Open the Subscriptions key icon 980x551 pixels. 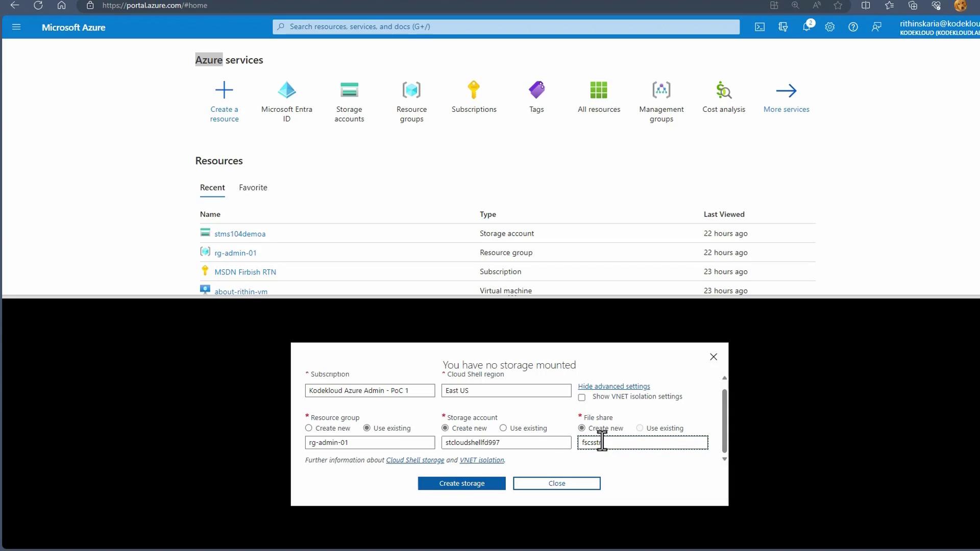pyautogui.click(x=474, y=90)
